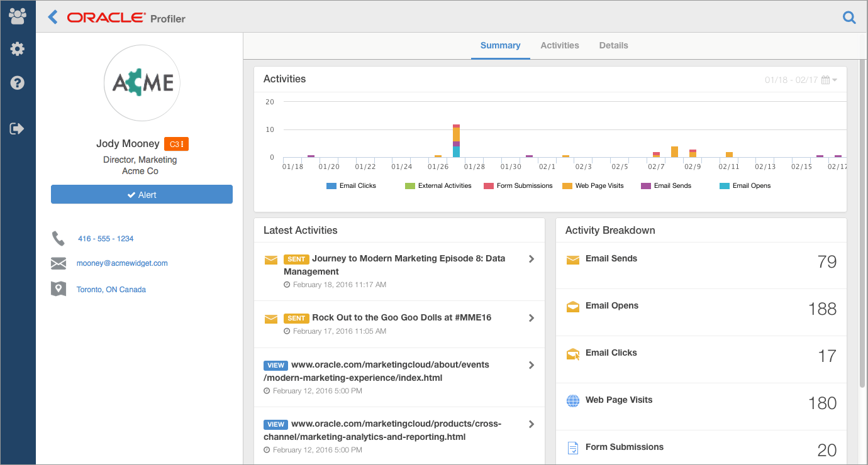Switch to the Details tab
The height and width of the screenshot is (465, 868).
click(614, 45)
